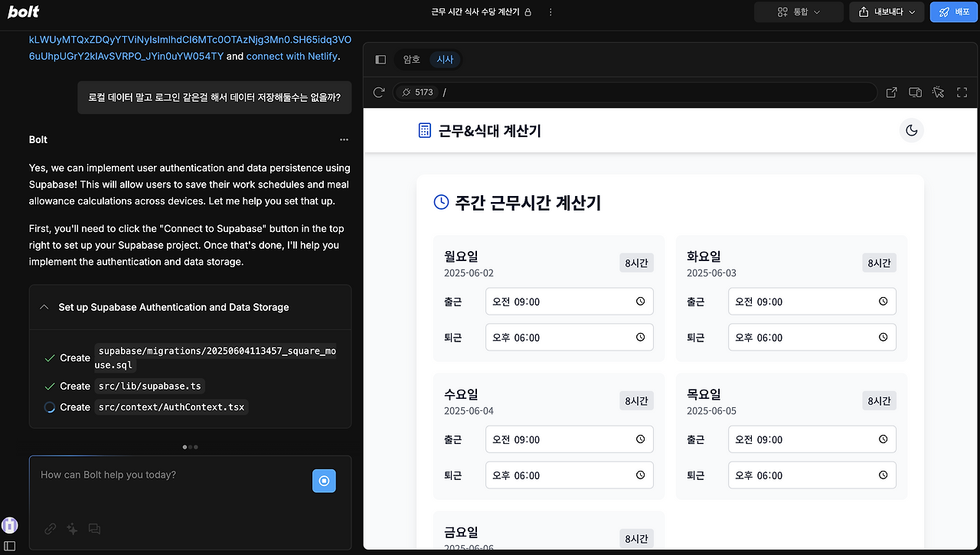980x555 pixels.
Task: Switch to the 암호 tab
Action: click(411, 59)
